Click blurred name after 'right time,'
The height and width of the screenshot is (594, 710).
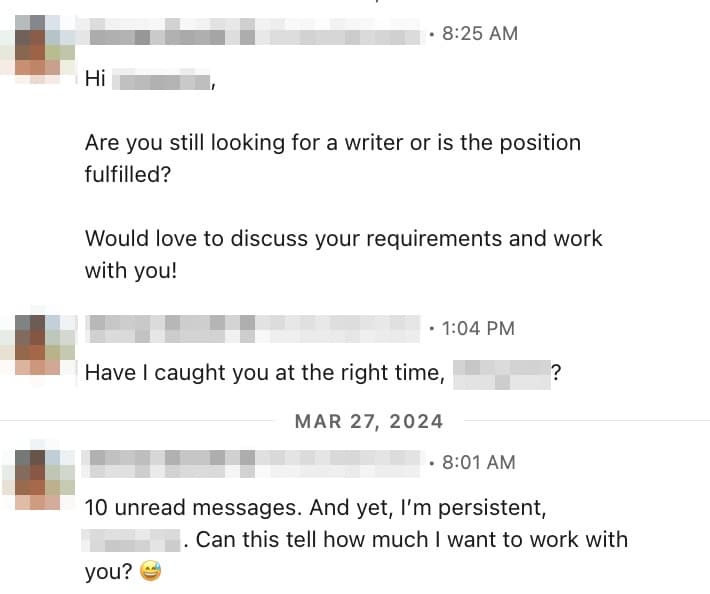coord(502,374)
